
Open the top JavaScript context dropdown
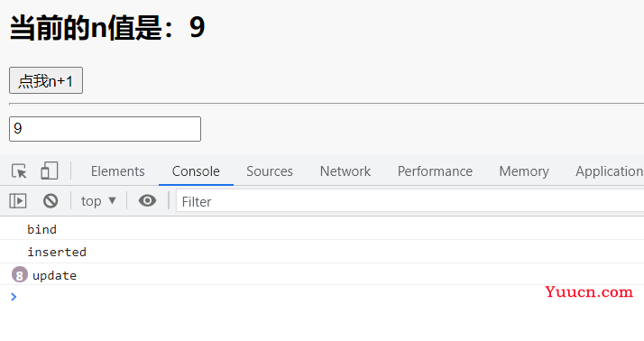(98, 201)
